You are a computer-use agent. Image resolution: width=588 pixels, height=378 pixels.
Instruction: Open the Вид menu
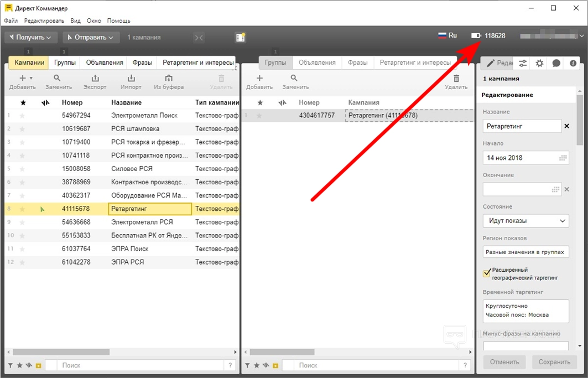pyautogui.click(x=75, y=20)
